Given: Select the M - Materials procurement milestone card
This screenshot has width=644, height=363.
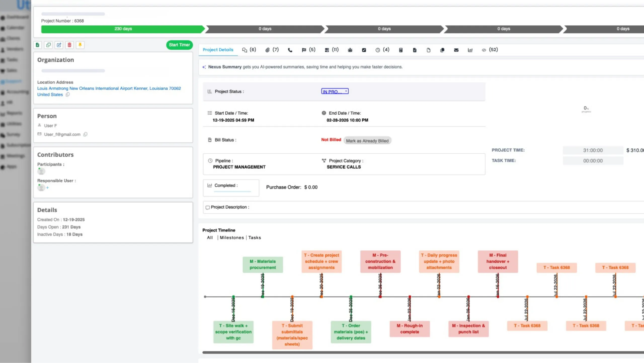Looking at the screenshot, I should coord(263,265).
